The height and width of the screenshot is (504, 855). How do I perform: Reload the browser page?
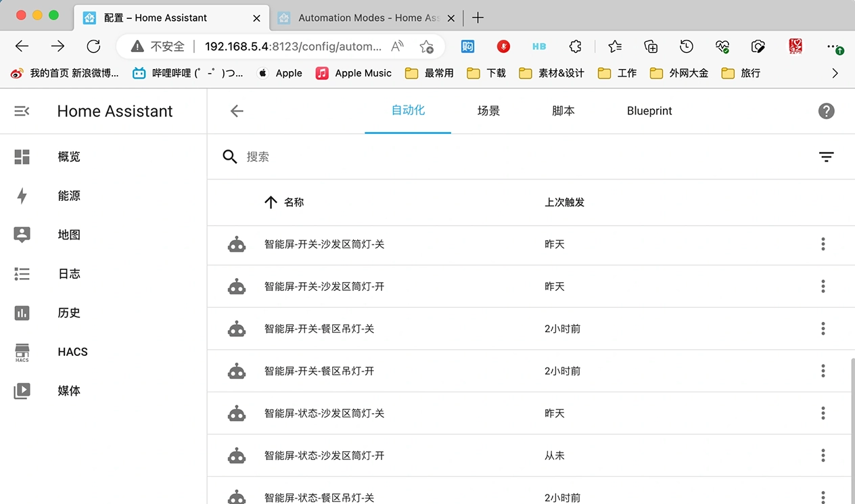(93, 46)
